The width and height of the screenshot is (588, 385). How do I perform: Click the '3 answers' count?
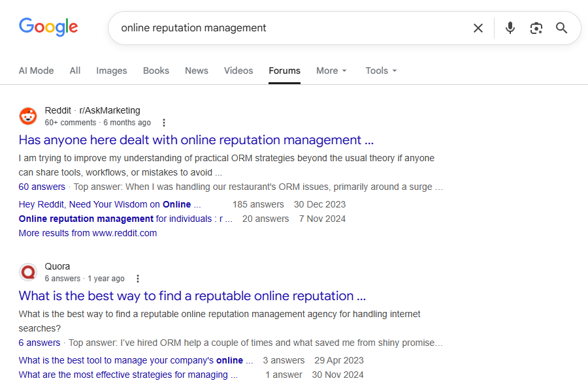coord(284,360)
